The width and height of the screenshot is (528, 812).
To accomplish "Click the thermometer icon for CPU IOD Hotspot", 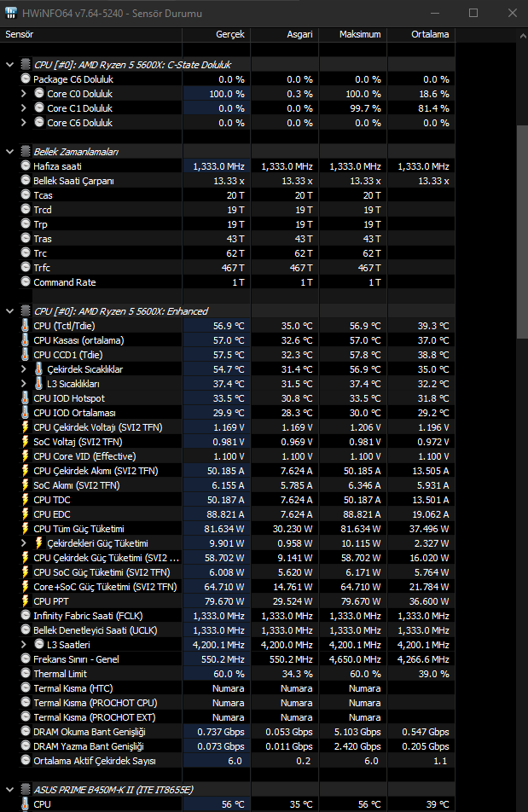I will 26,397.
